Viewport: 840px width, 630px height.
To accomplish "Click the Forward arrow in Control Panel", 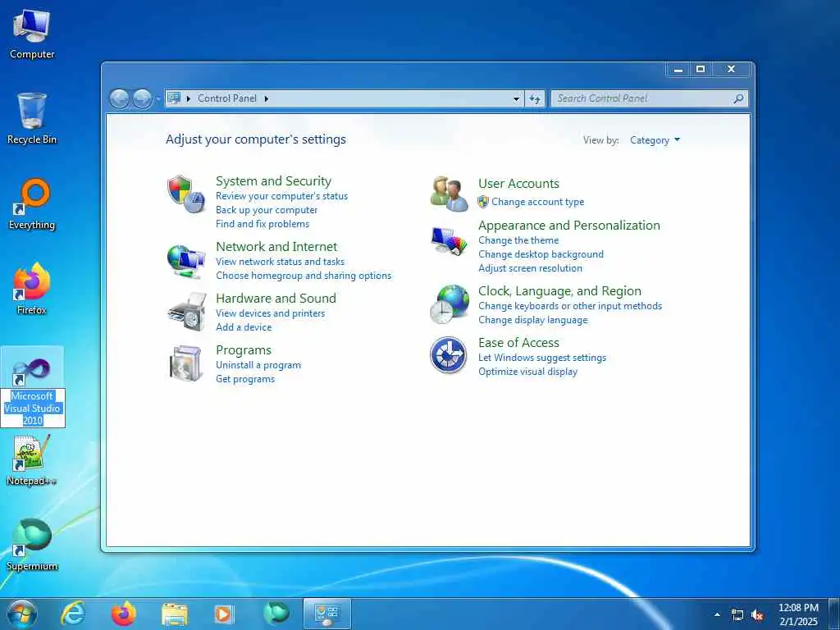I will 142,98.
